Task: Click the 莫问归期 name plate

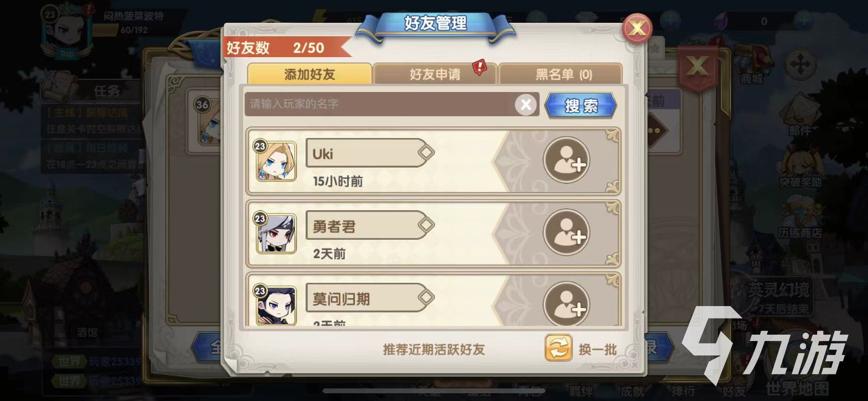Action: [x=370, y=298]
